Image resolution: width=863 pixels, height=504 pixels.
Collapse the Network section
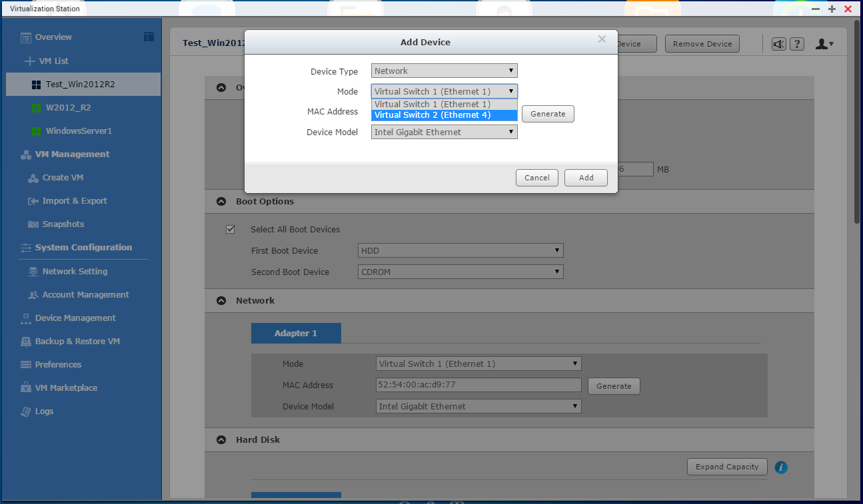[221, 301]
